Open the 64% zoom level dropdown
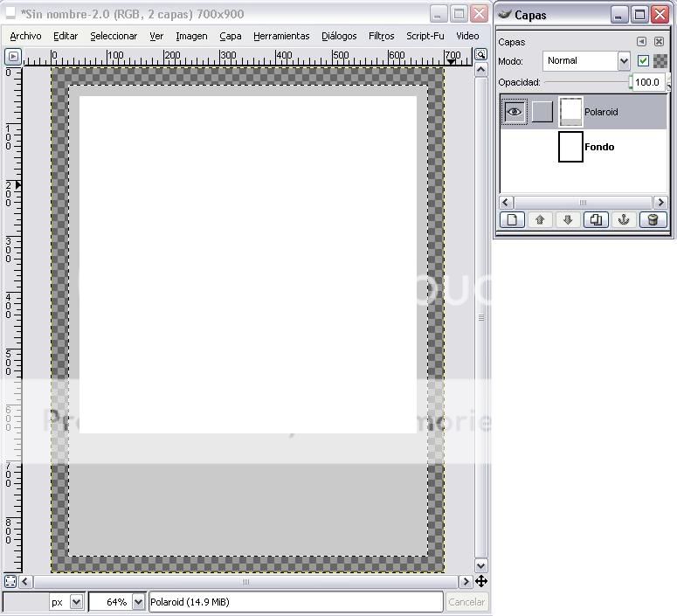Image resolution: width=677 pixels, height=616 pixels. 138,602
